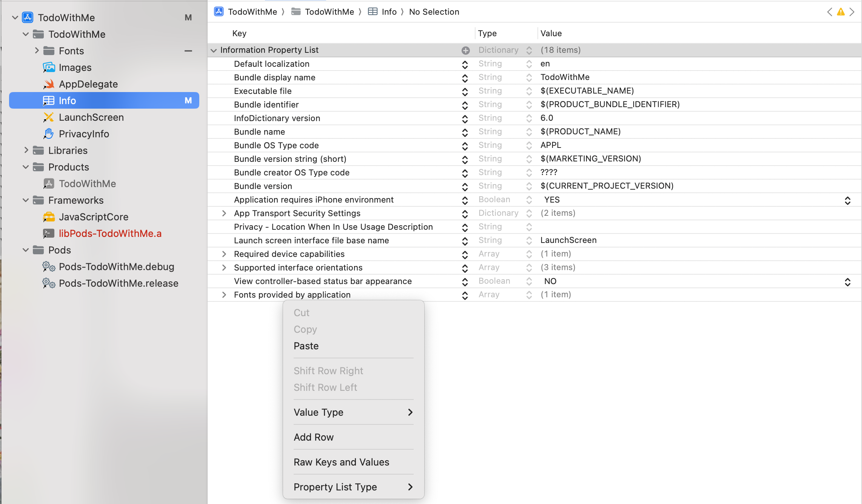This screenshot has width=862, height=504.
Task: Choose Add Row from context menu
Action: 313,437
